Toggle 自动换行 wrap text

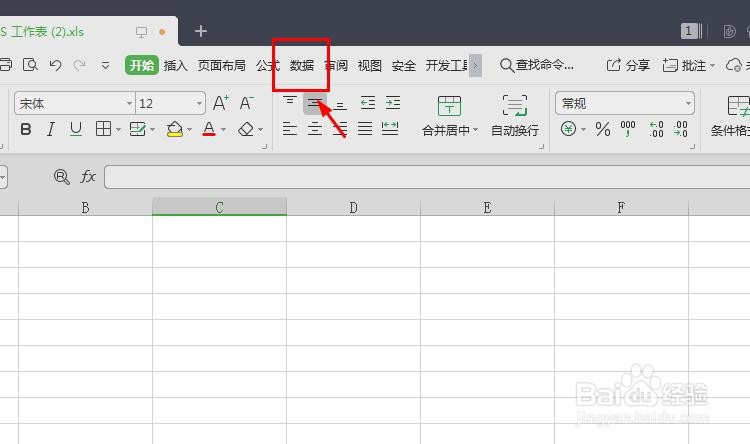515,116
